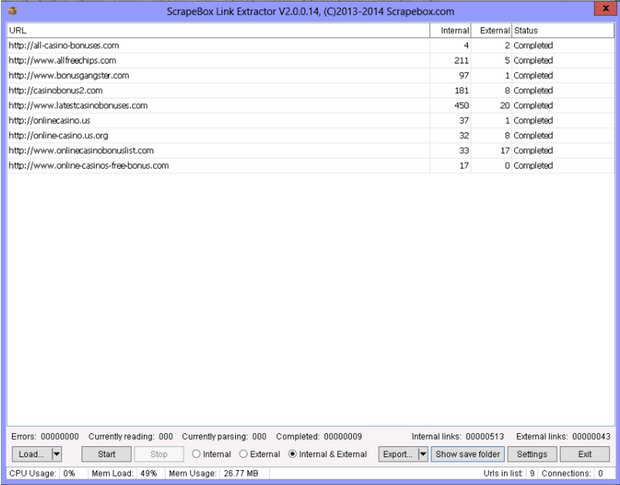Screen dimensions: 620x485
Task: Open the Export dropdown arrow
Action: tap(423, 454)
